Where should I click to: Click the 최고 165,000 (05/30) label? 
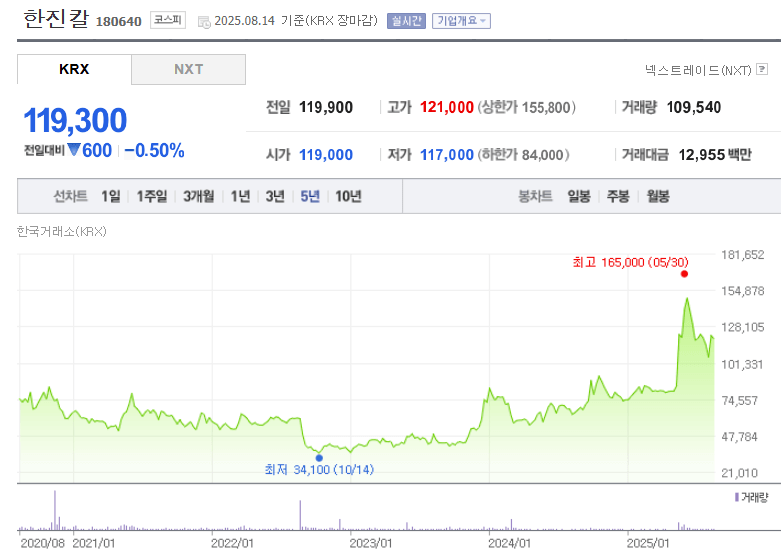(x=631, y=262)
